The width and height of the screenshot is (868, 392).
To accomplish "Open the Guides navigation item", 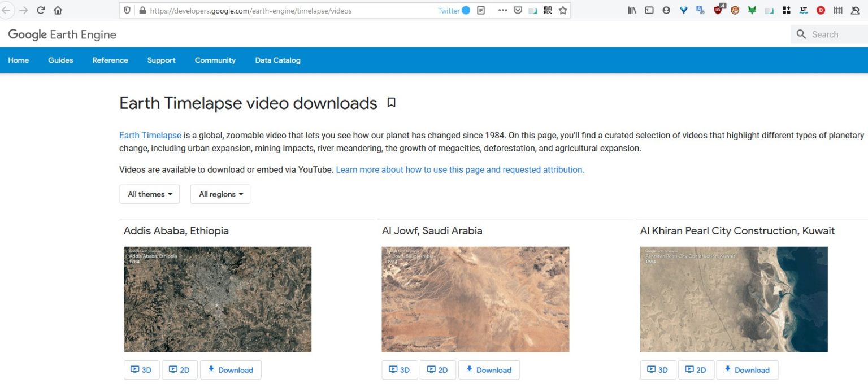I will point(60,60).
